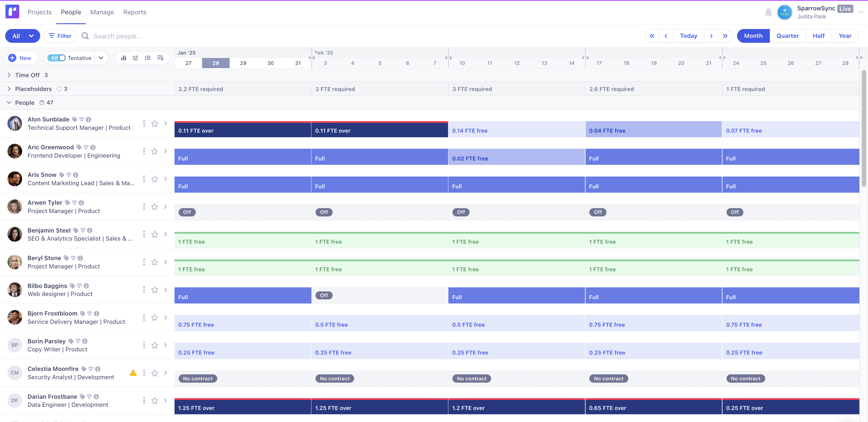Image resolution: width=868 pixels, height=422 pixels.
Task: Click the list view icon in toolbar
Action: click(148, 58)
